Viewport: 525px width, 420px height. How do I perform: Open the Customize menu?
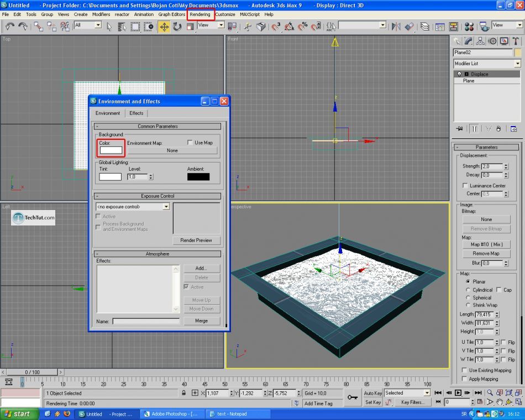click(x=225, y=14)
